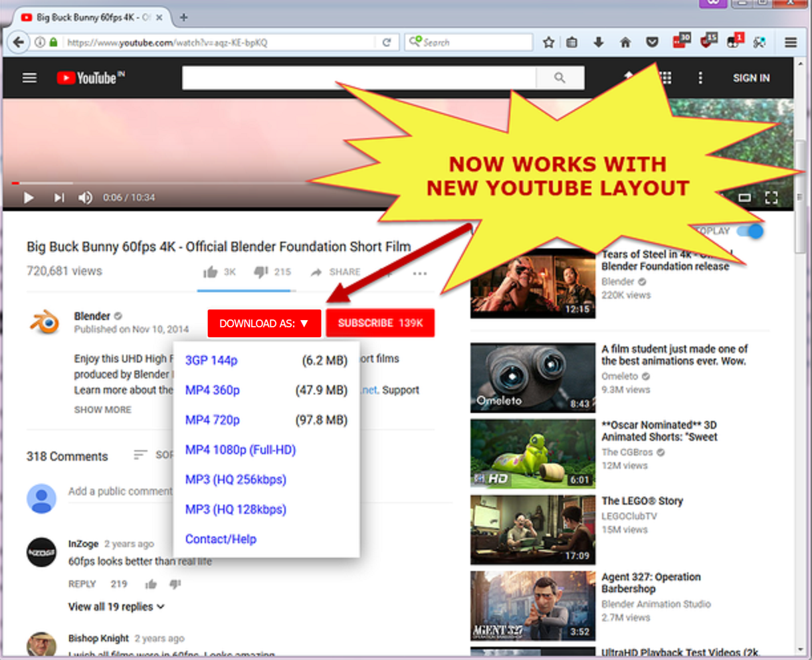Open The LEGO Story video thumbnail
The width and height of the screenshot is (812, 660).
[x=533, y=530]
